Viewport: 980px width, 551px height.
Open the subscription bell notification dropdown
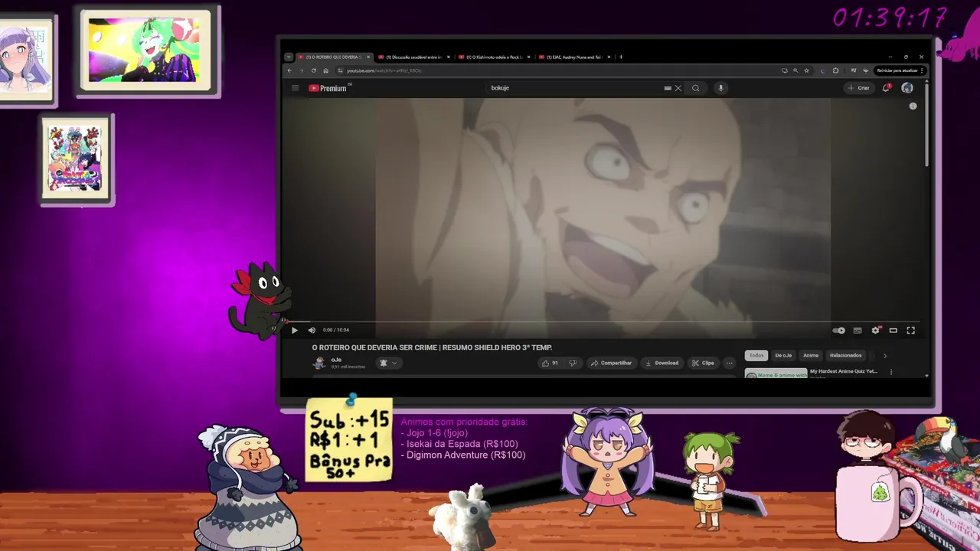tap(387, 363)
